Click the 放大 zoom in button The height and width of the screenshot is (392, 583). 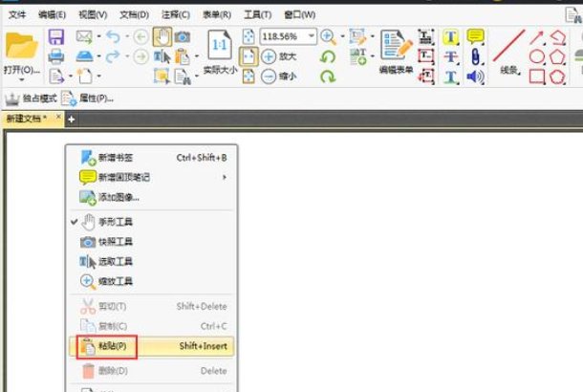(x=278, y=56)
